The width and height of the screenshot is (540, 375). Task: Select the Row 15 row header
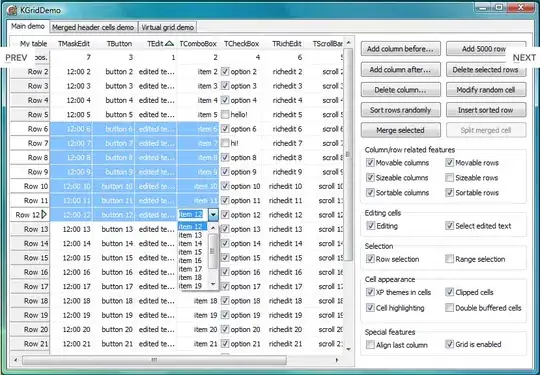30,258
